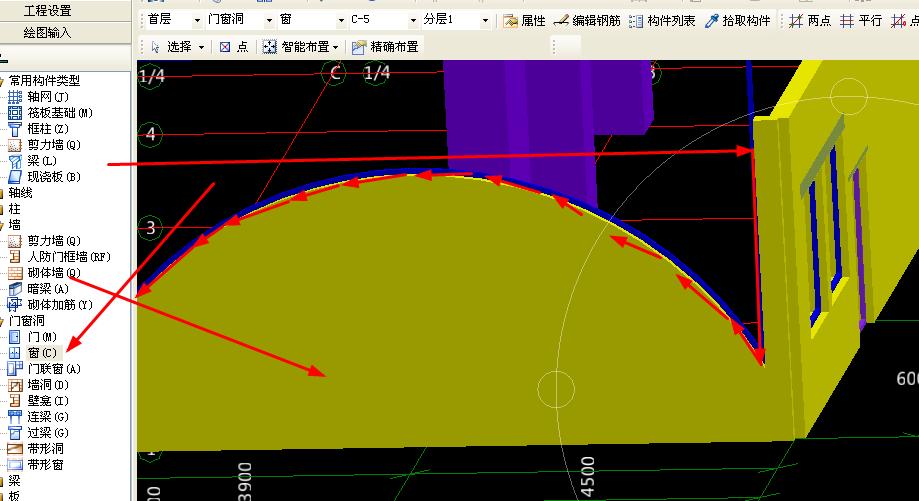Screen dimensions: 919x501
Task: Select the 两点 axis tool
Action: point(810,21)
